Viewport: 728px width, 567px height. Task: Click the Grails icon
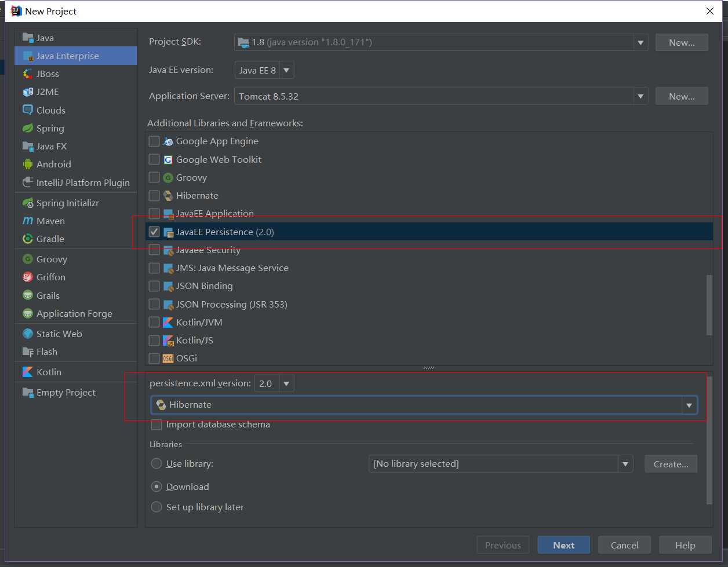click(x=28, y=295)
